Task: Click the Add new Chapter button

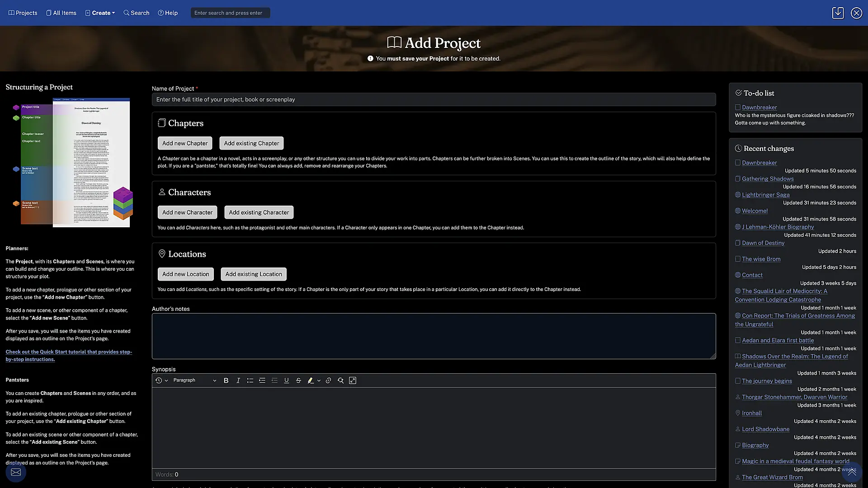Action: coord(185,143)
